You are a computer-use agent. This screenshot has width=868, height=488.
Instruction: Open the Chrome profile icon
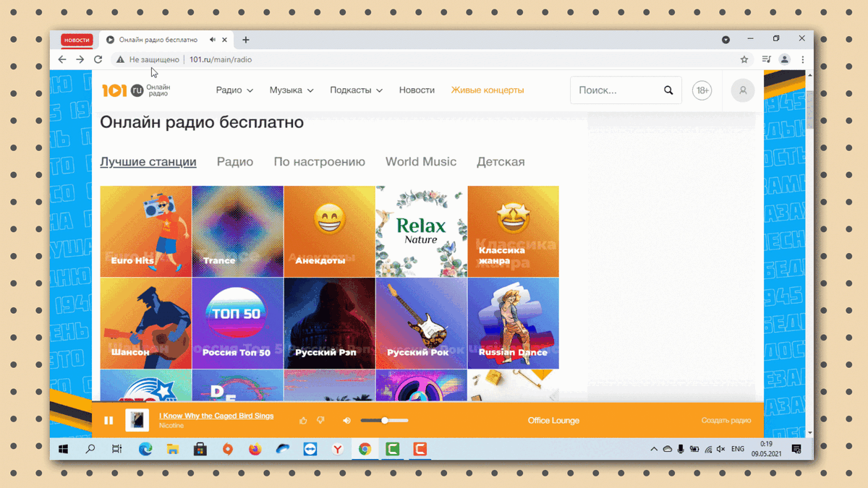point(784,59)
